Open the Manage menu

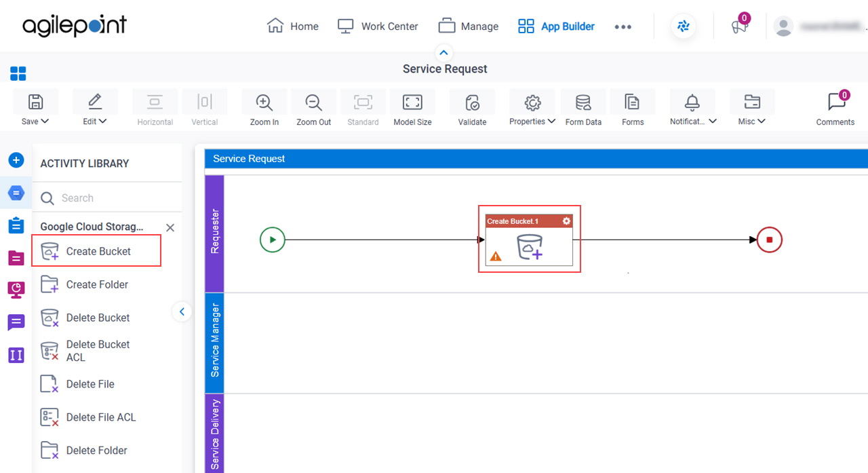469,26
